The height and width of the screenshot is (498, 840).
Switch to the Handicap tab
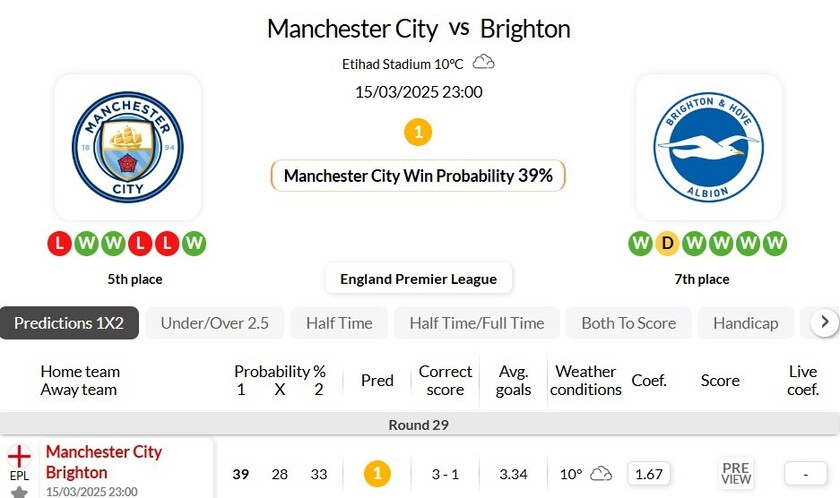(745, 323)
